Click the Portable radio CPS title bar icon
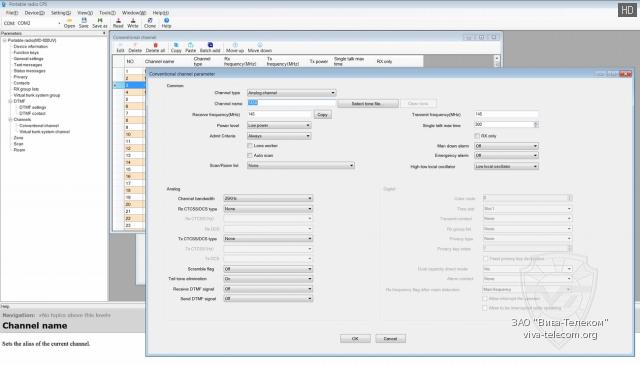This screenshot has width=640, height=365. [x=4, y=4]
